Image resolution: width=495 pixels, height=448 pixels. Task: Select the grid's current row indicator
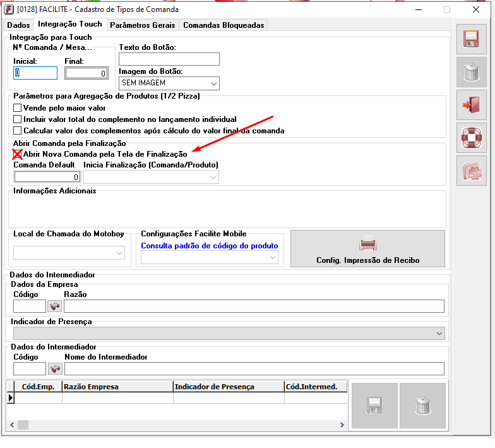pyautogui.click(x=10, y=398)
